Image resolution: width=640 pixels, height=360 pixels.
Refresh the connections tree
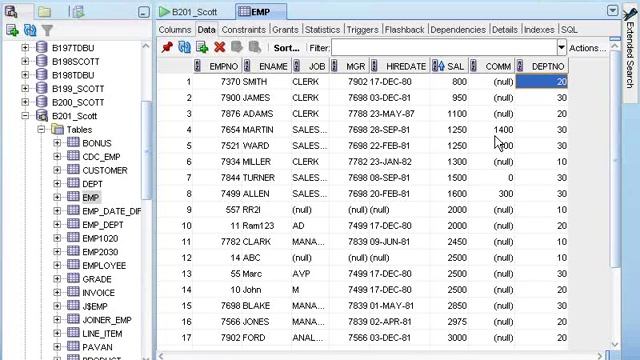click(30, 30)
